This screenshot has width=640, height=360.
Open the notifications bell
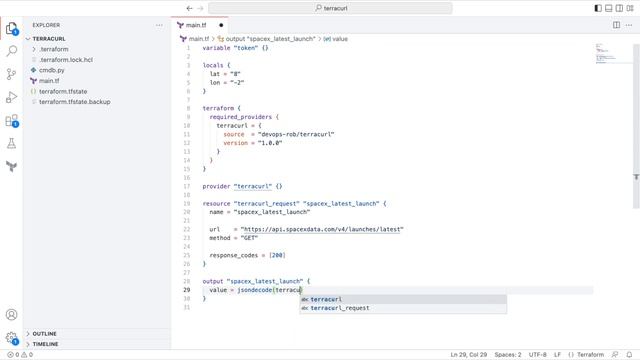coord(629,355)
